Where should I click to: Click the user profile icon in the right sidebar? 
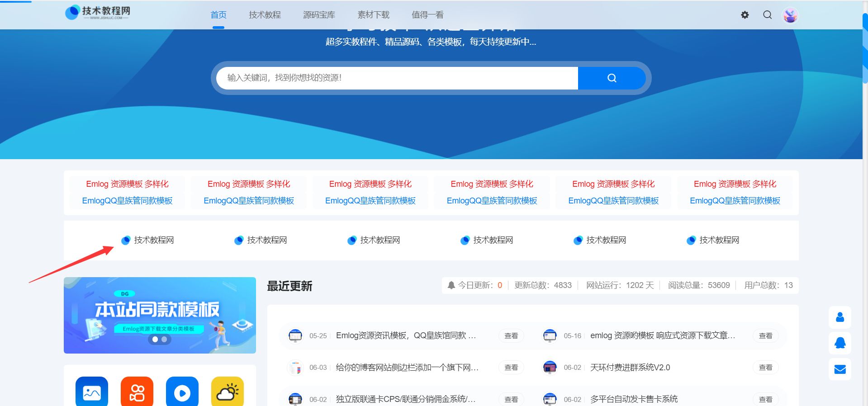pos(840,317)
